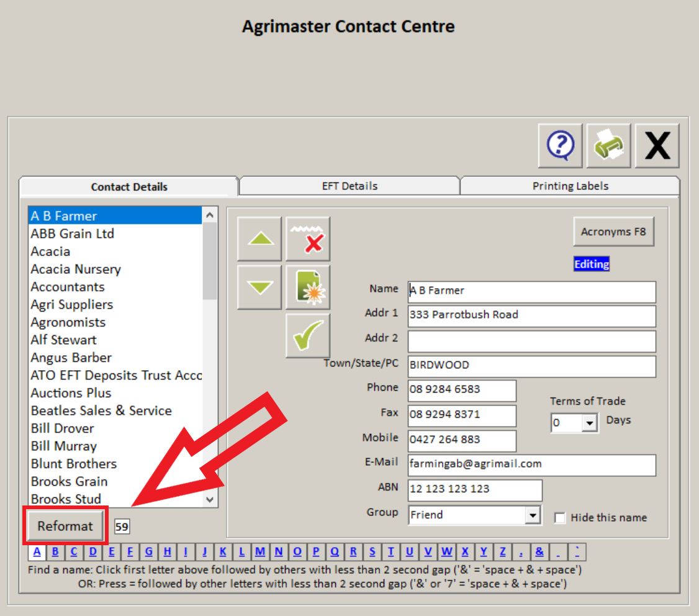Jump to names starting with letter W
699x616 pixels.
click(447, 552)
